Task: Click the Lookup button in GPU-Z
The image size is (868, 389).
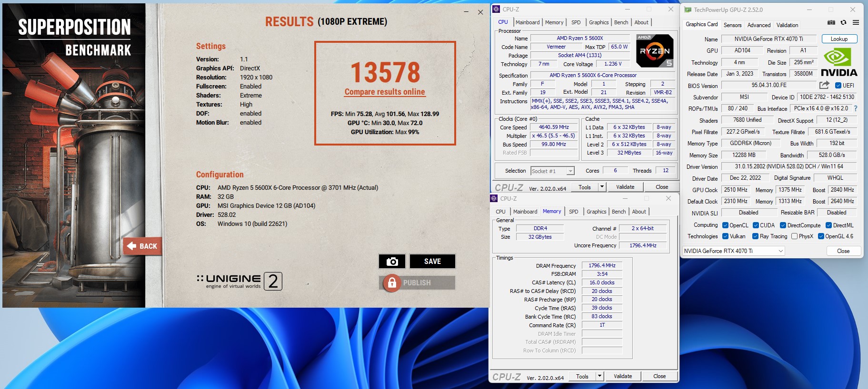Action: click(x=839, y=39)
